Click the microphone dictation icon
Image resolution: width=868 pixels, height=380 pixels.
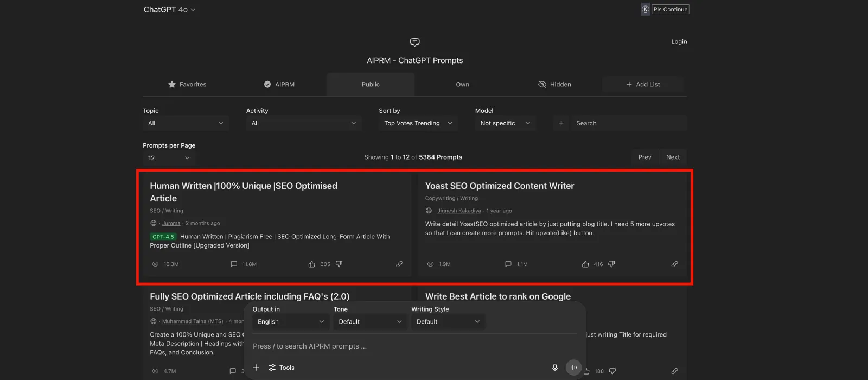(555, 368)
